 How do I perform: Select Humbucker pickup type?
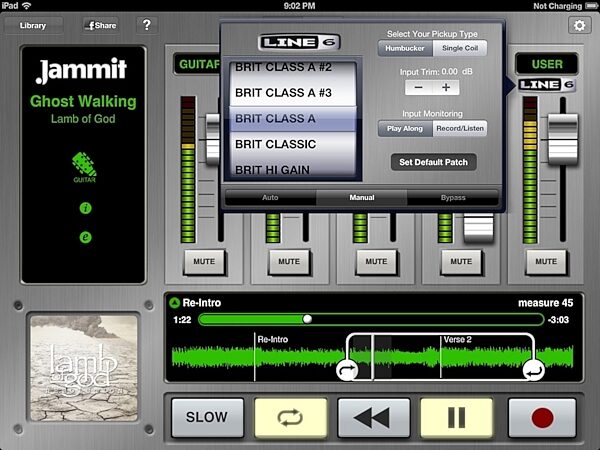tap(405, 48)
